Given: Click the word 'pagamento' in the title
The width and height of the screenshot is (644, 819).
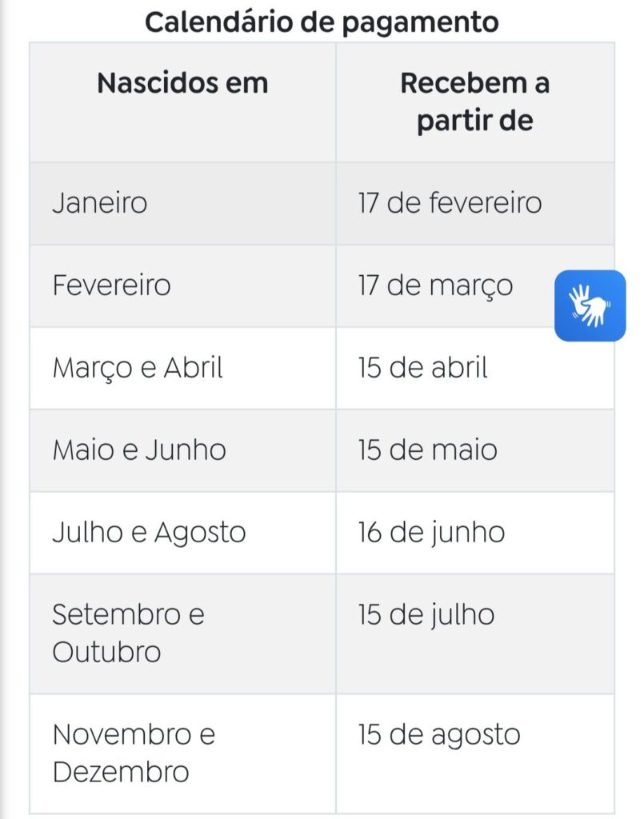Looking at the screenshot, I should [x=421, y=24].
